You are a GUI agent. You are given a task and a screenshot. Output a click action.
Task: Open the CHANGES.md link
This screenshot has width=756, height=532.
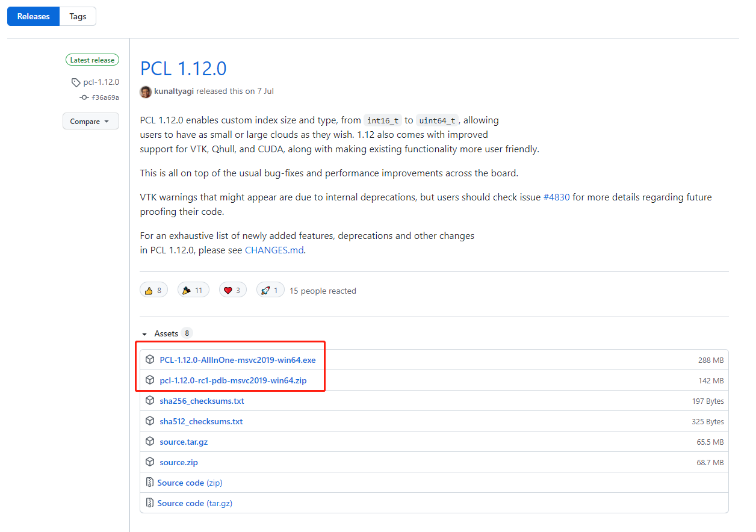pos(274,250)
